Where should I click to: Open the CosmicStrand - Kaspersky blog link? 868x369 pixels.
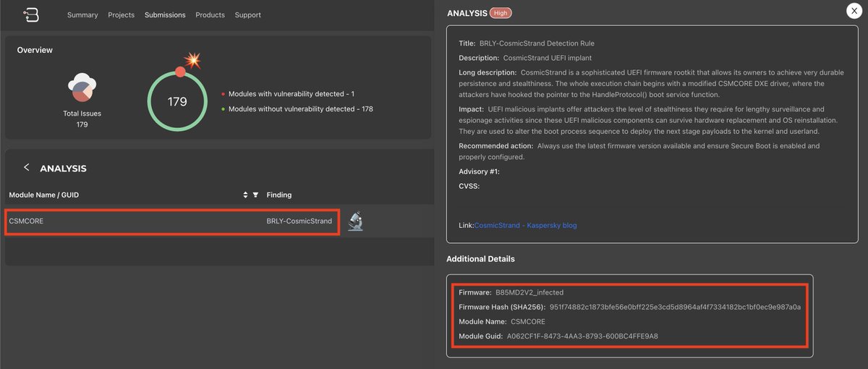coord(526,226)
